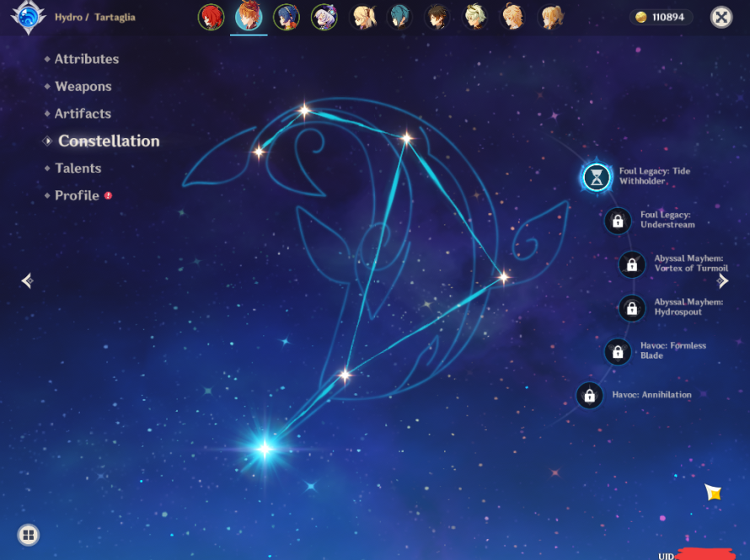Select the light-green-haired character portrait
The height and width of the screenshot is (560, 750).
[475, 17]
